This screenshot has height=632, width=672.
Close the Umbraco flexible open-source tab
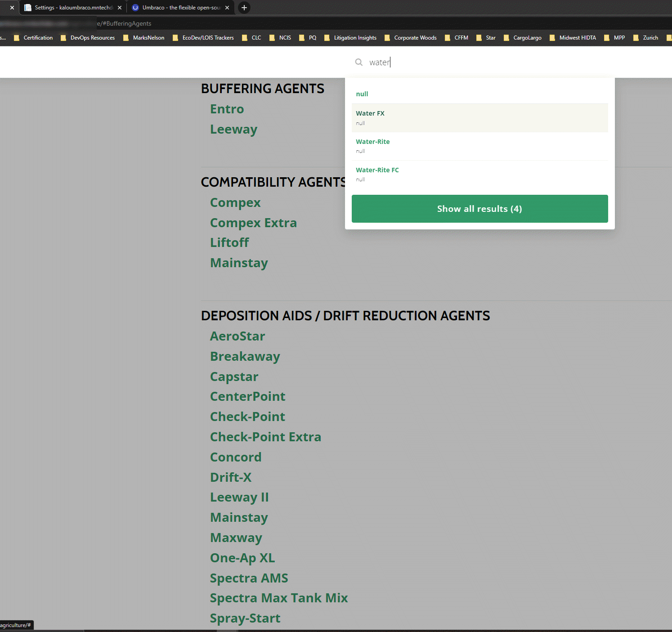[x=227, y=8]
